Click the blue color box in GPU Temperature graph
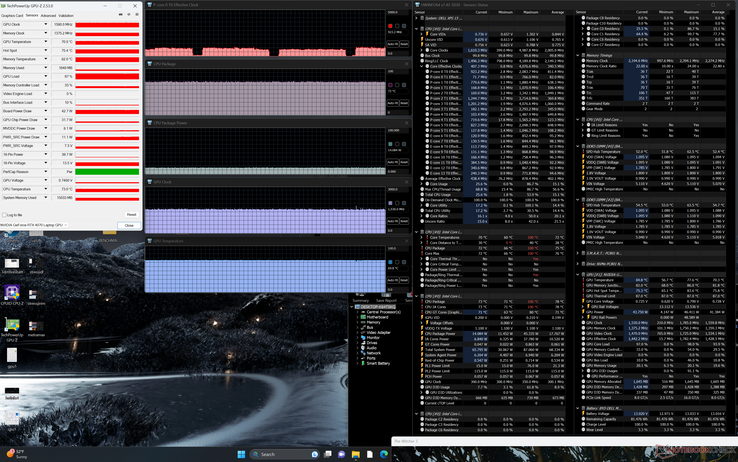 click(390, 262)
